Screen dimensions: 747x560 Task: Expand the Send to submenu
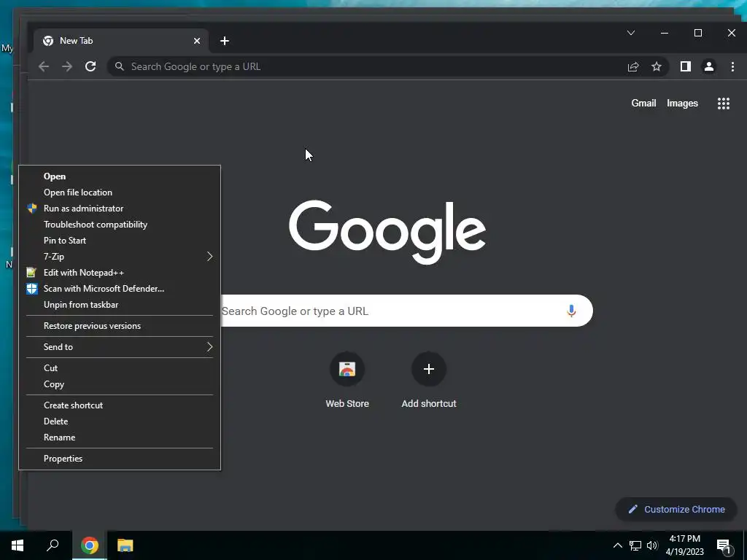[x=120, y=347]
